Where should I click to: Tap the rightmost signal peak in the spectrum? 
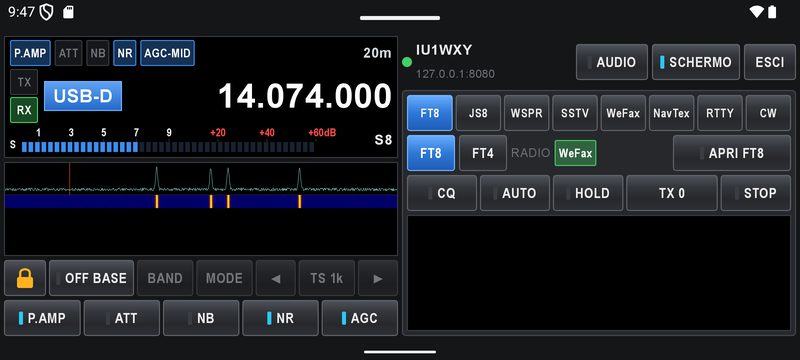click(x=299, y=178)
